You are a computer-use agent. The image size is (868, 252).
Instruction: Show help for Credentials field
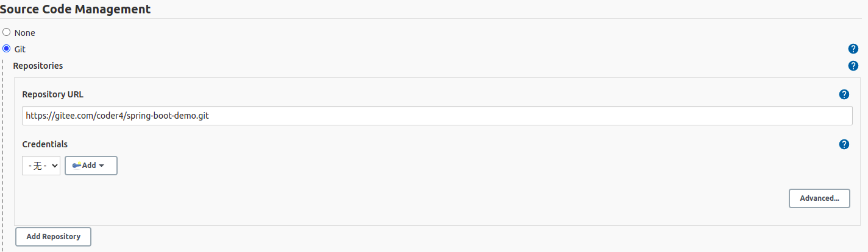tap(844, 144)
